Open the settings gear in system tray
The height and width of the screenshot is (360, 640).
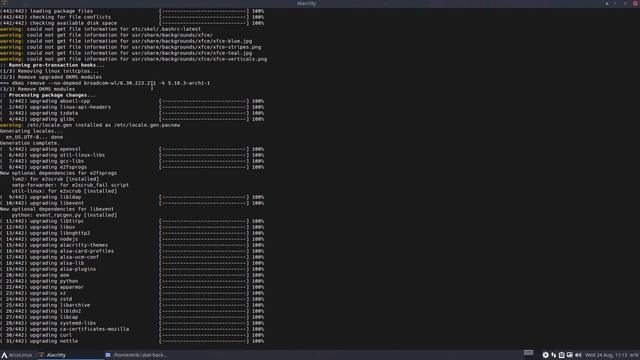(x=545, y=355)
